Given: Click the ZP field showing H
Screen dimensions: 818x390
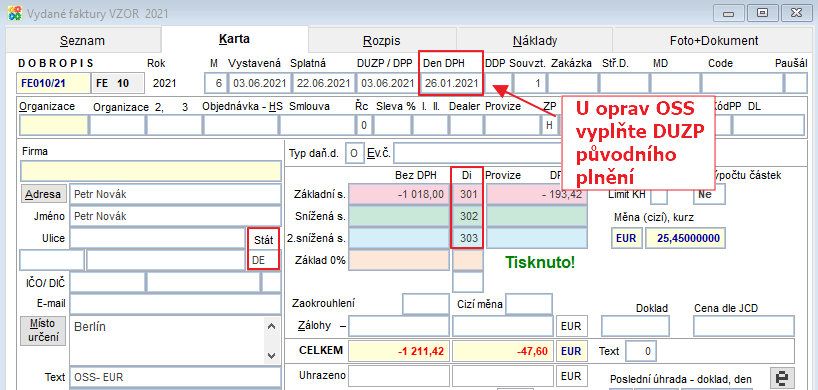Looking at the screenshot, I should (549, 125).
